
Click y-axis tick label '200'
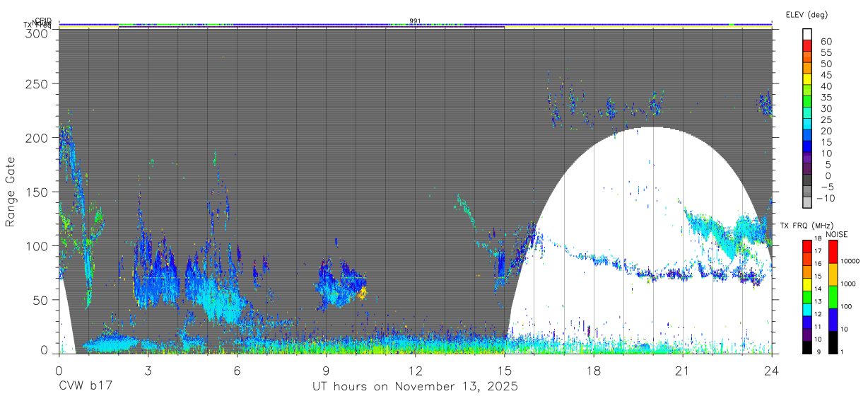click(37, 138)
